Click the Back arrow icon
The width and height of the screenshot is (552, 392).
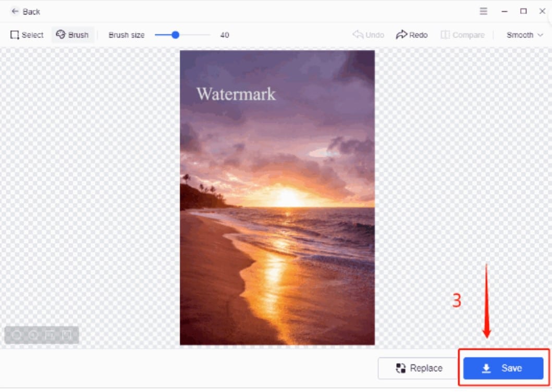point(15,11)
